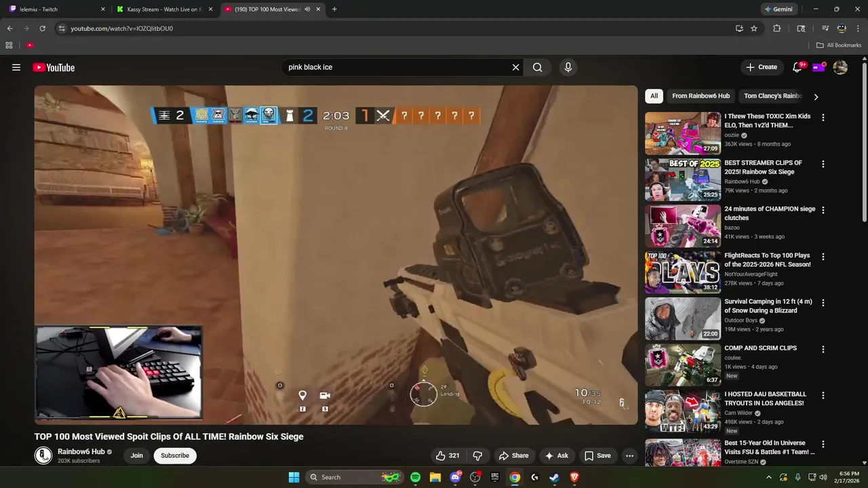Dislike the video with thumbs-down
The image size is (868, 488).
(477, 455)
